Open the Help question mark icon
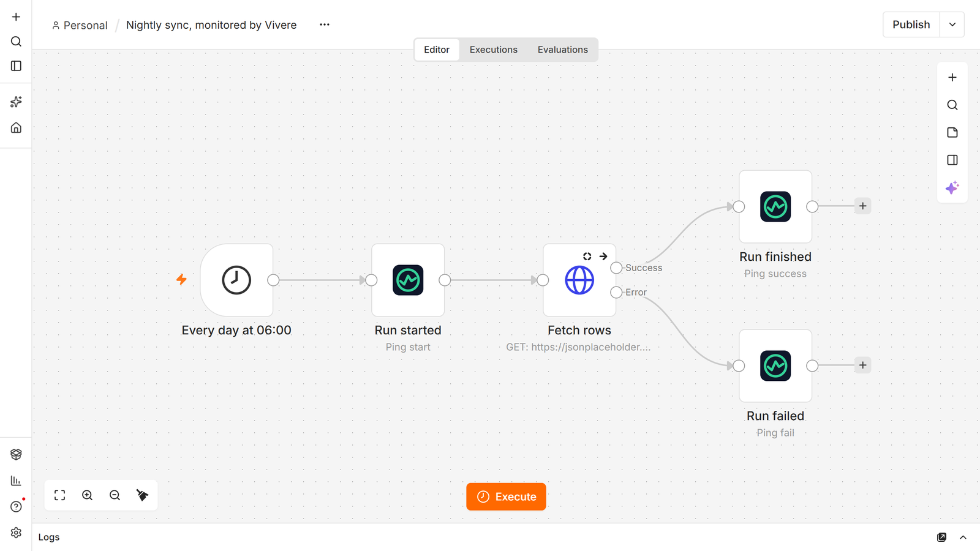This screenshot has width=980, height=551. pyautogui.click(x=16, y=506)
